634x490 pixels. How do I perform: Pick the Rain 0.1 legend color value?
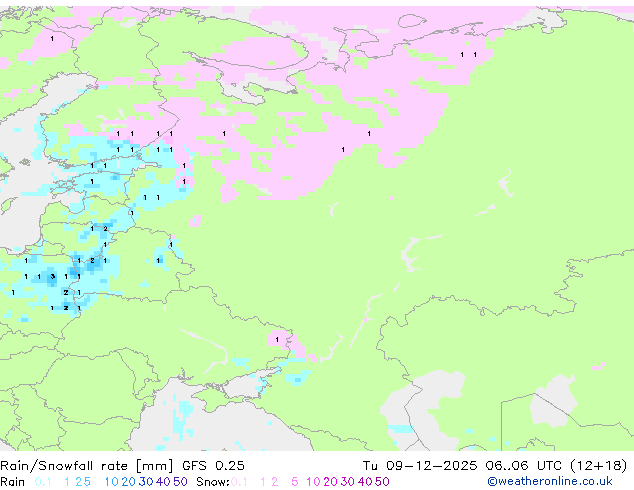[x=43, y=482]
